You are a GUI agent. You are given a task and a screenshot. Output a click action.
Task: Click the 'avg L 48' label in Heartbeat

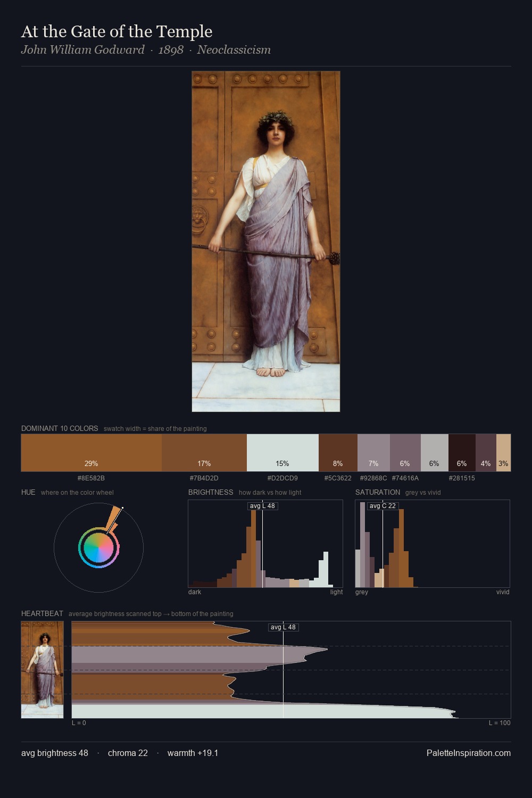pyautogui.click(x=283, y=627)
